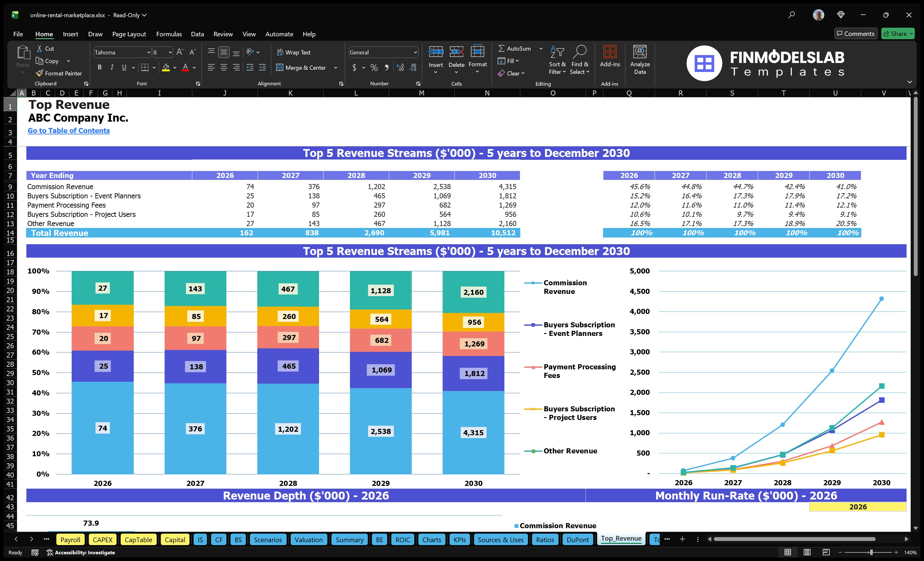Click the Share button

point(898,33)
